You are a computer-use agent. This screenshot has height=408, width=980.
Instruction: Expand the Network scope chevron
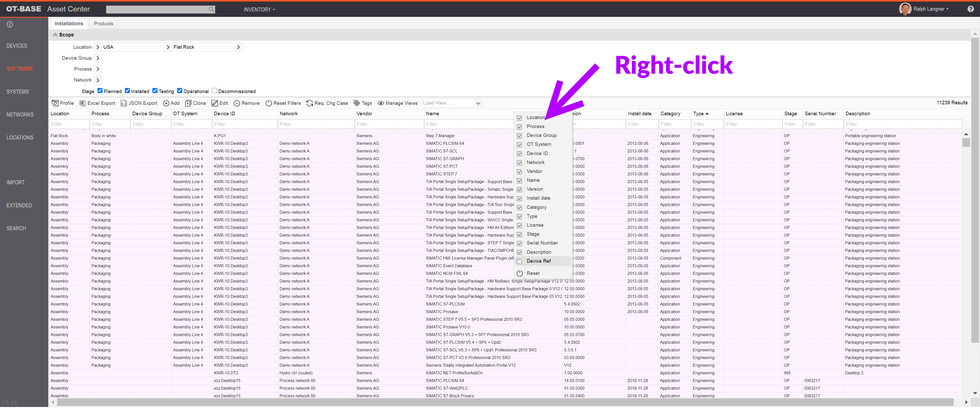pyautogui.click(x=98, y=80)
